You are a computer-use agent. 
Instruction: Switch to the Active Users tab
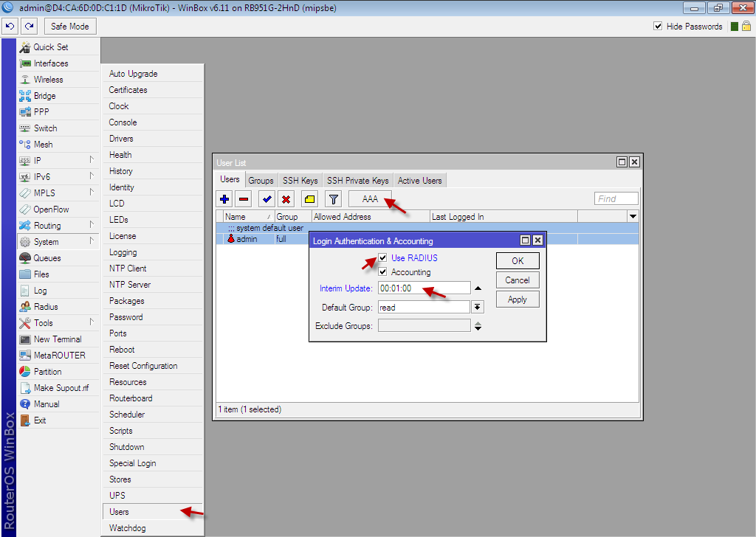[x=419, y=181]
